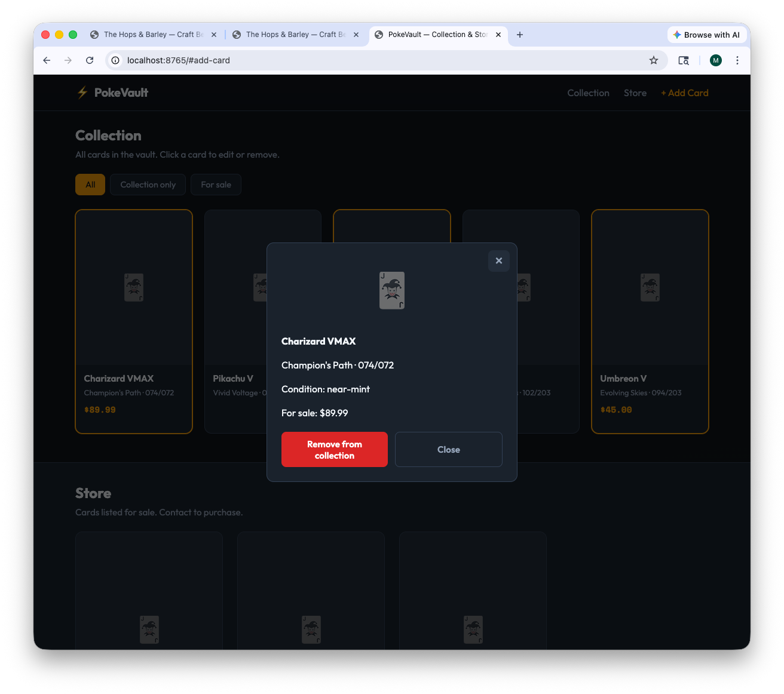Bookmark this page via the star icon
This screenshot has width=784, height=694.
tap(654, 60)
